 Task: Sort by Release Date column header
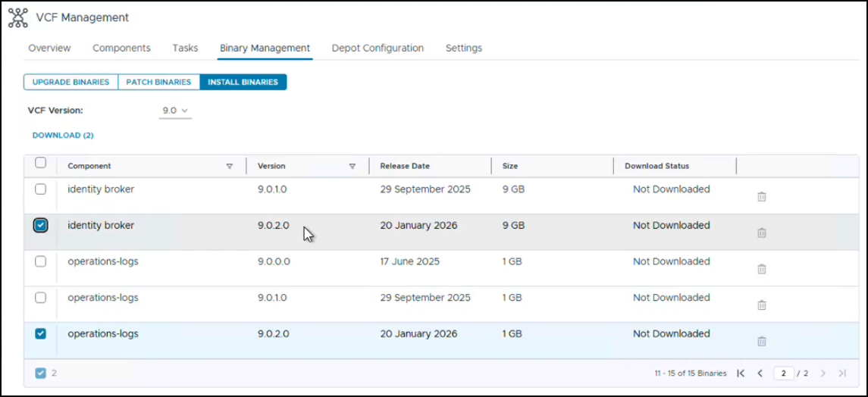pos(405,166)
